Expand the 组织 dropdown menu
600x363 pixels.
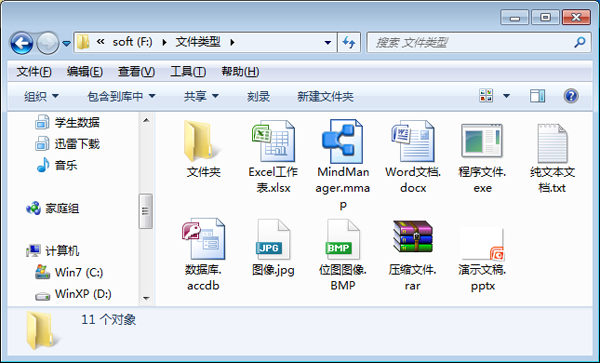coord(55,96)
